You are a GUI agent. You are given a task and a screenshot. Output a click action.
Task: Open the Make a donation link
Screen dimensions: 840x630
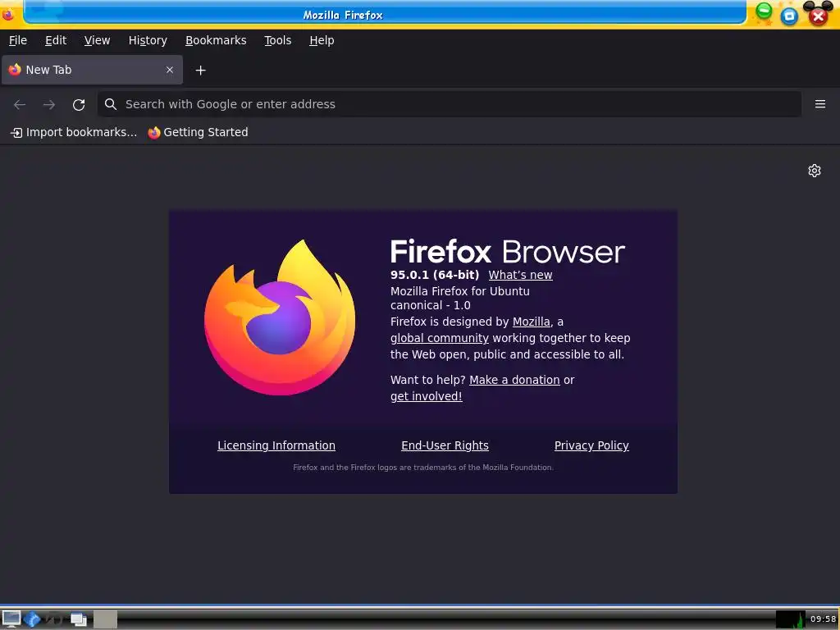click(514, 380)
